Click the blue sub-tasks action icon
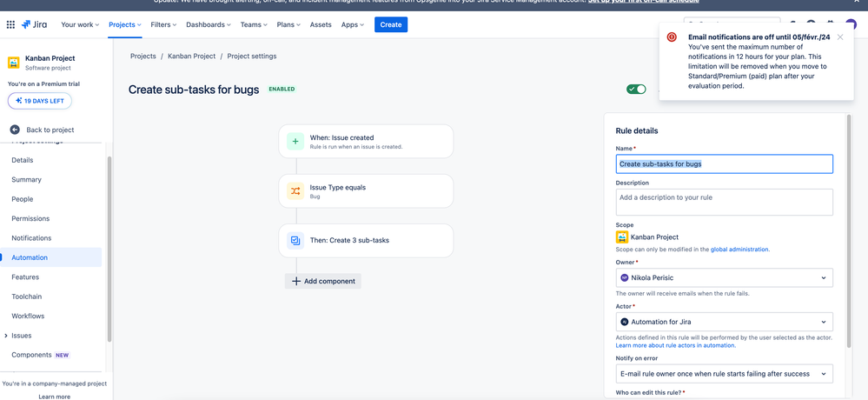The image size is (868, 400). tap(295, 241)
